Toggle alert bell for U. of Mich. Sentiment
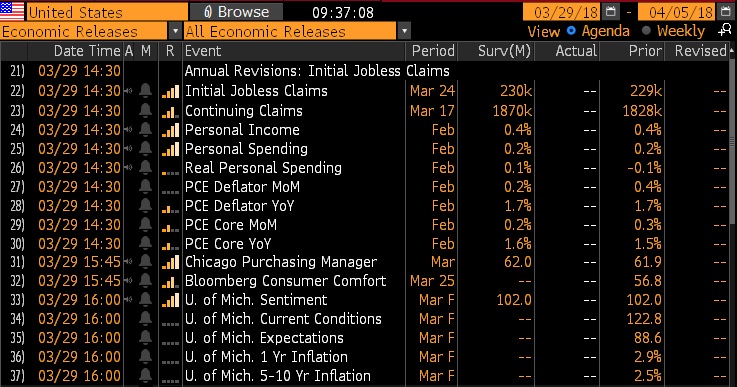Viewport: 737px width, 387px height. point(146,300)
